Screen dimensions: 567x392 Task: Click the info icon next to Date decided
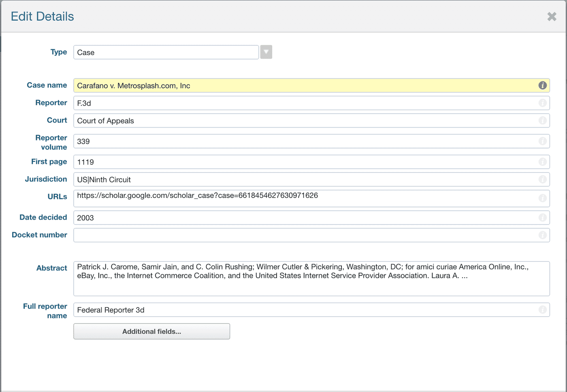(543, 218)
